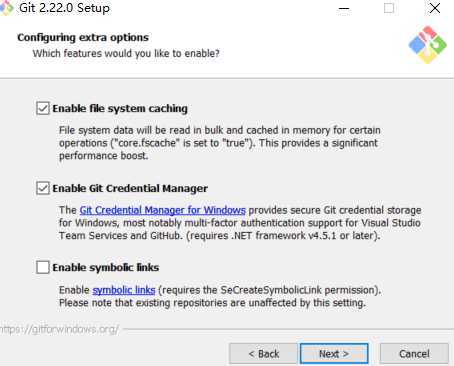Open the Git Credential Manager for Windows link
454x366 pixels.
click(x=163, y=210)
